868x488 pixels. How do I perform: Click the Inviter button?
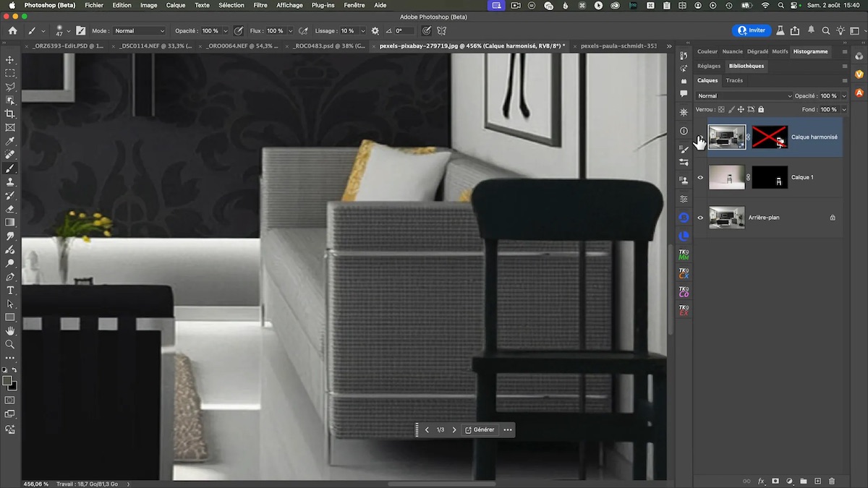click(752, 30)
